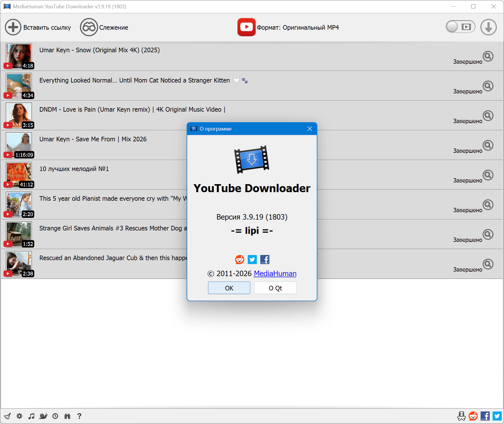Open the Формат: Оригинальный MP4 selector
Image resolution: width=504 pixels, height=424 pixels.
click(288, 27)
